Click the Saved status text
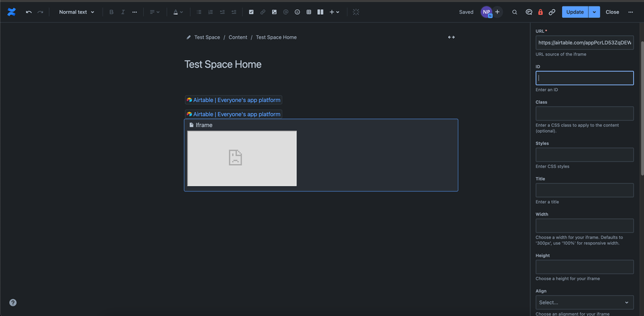Screen dimensions: 644x316 [466, 12]
